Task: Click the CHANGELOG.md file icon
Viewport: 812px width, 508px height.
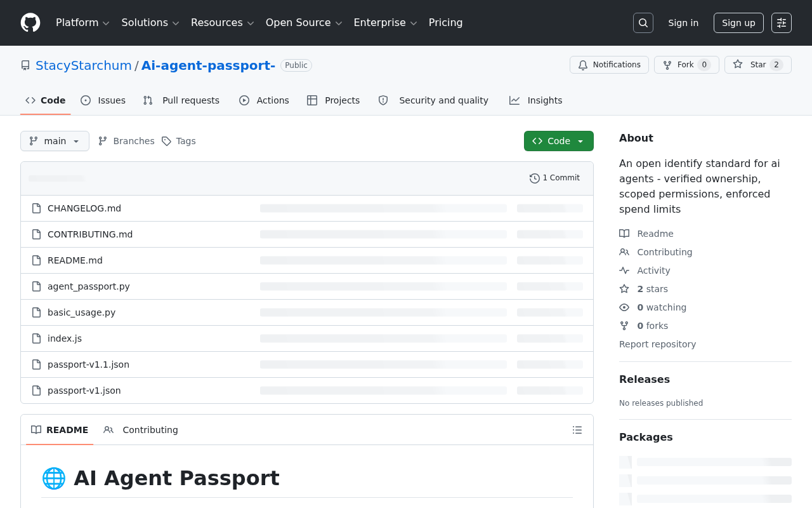Action: pyautogui.click(x=37, y=208)
